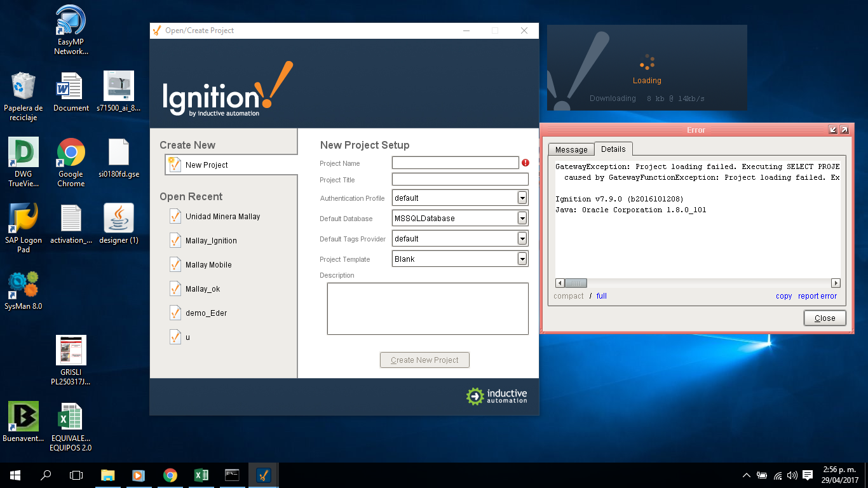Select New Project under Create New

tap(231, 165)
